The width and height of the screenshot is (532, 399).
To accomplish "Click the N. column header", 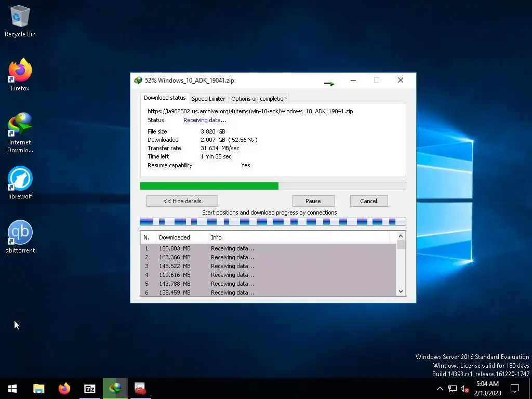I will click(x=148, y=237).
